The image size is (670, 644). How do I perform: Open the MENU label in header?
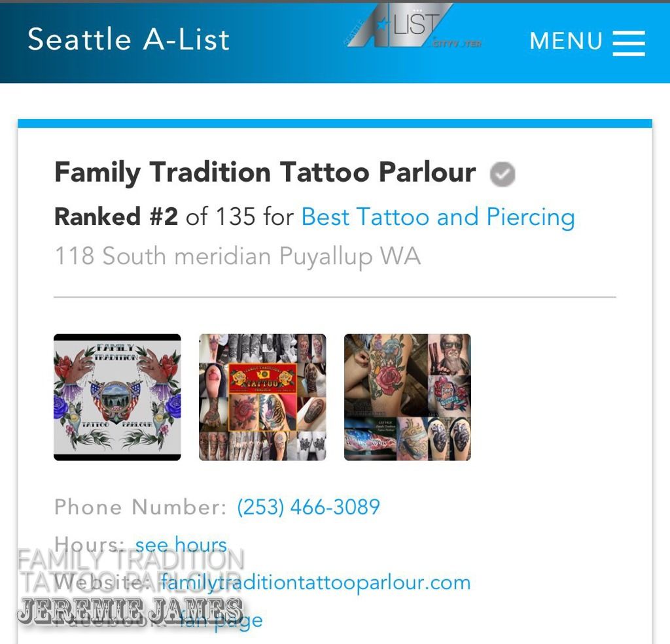tap(566, 41)
